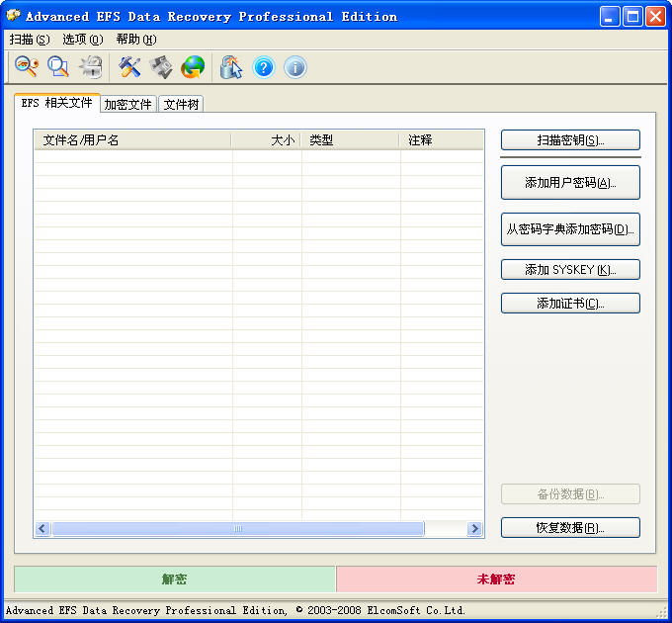Sort by the 文件名/用户名 column header
Screen dimensions: 672x623
click(132, 140)
